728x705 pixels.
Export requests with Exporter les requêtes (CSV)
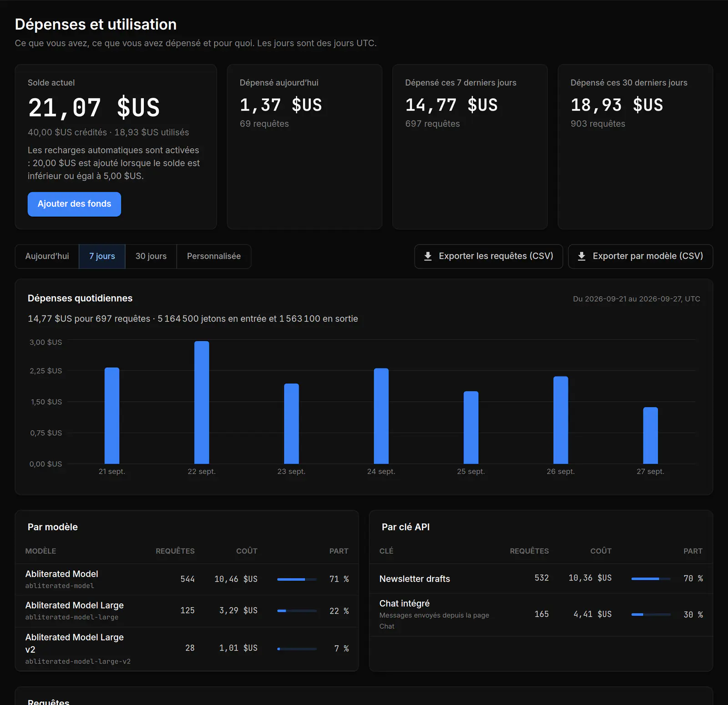(489, 256)
